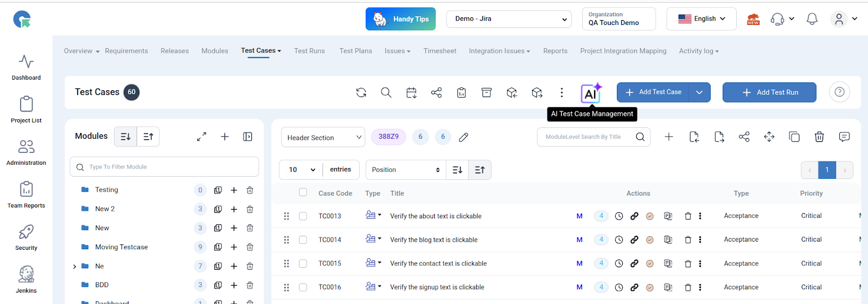Viewport: 868px width, 304px height.
Task: Expand the Header Section dropdown
Action: 323,138
